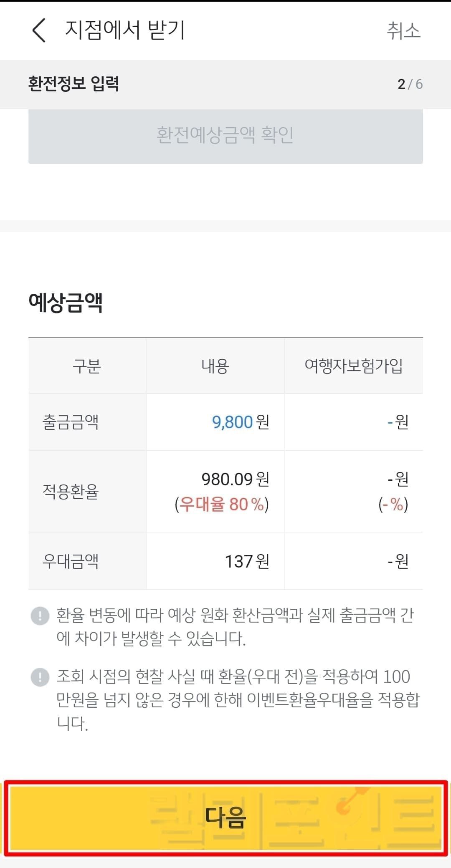Tap the 2/6 step indicator
The height and width of the screenshot is (868, 451).
click(x=410, y=84)
